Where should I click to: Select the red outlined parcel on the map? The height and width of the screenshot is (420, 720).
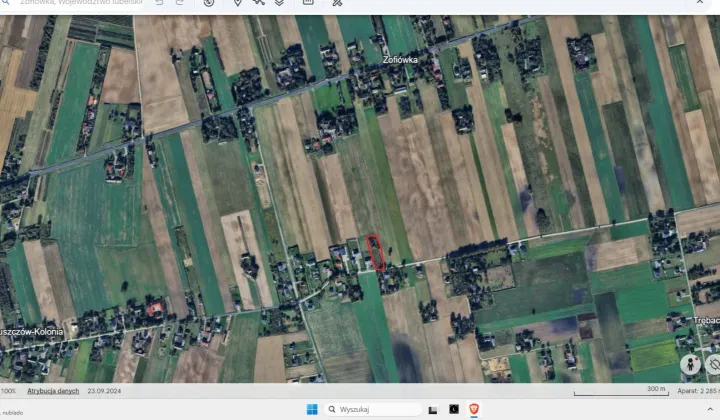pos(376,252)
